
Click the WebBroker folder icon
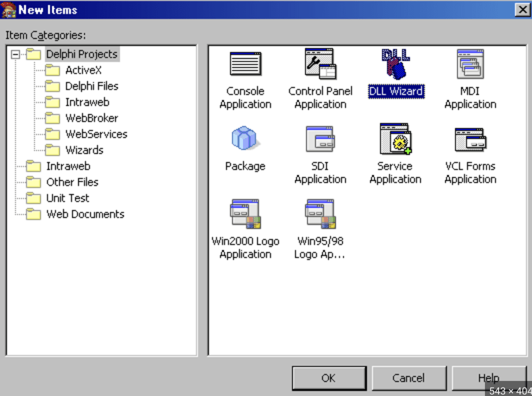52,117
